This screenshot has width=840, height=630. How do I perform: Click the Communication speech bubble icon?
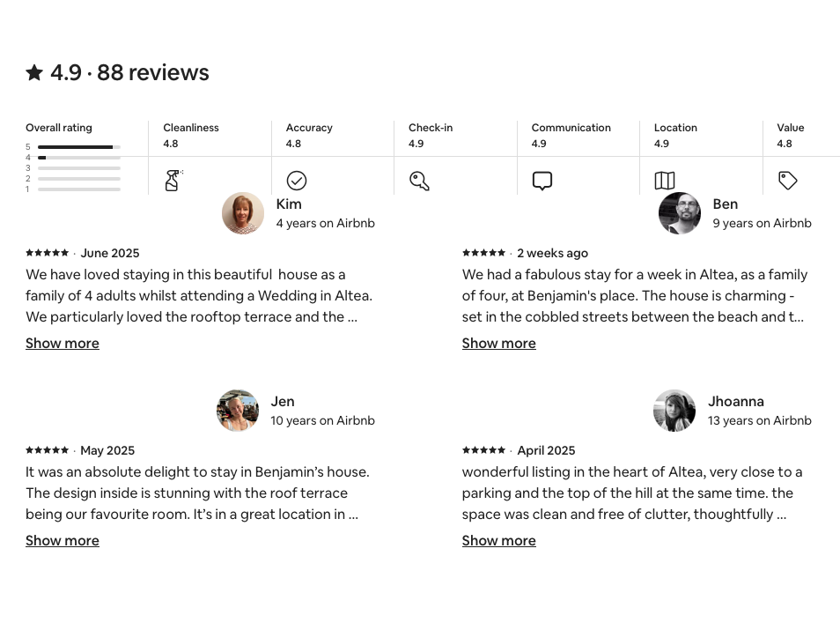pos(542,181)
